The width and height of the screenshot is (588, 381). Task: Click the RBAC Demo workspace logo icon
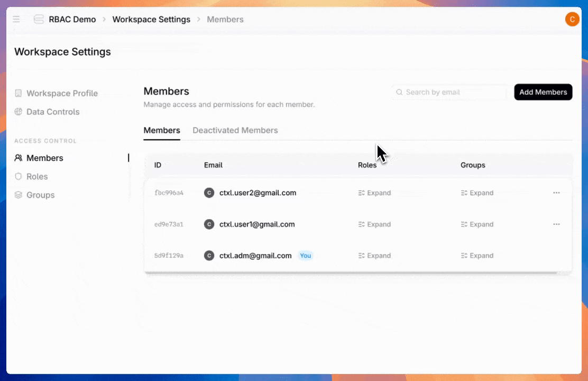click(39, 20)
